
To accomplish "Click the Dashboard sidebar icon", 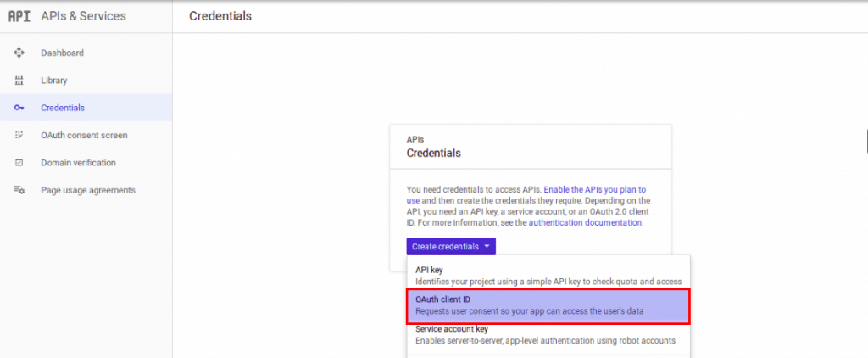I will pyautogui.click(x=19, y=53).
